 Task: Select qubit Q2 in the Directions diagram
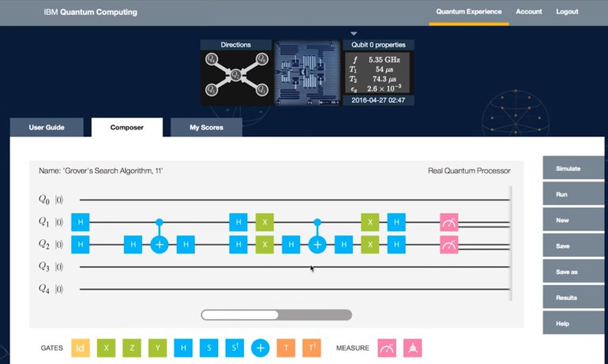click(x=236, y=74)
